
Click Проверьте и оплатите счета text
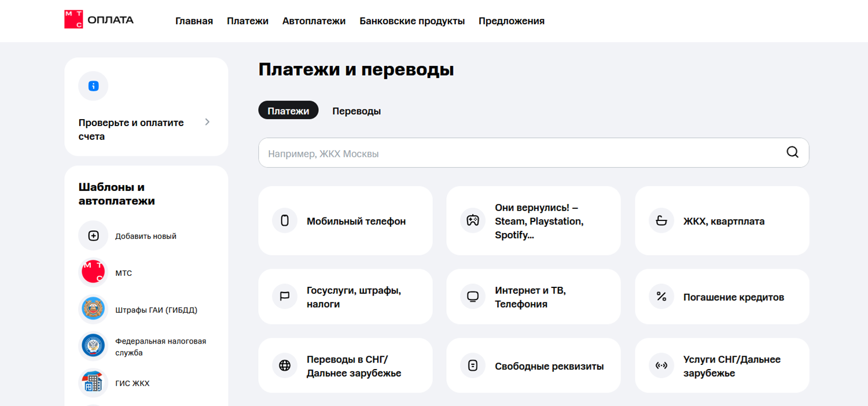tap(131, 130)
